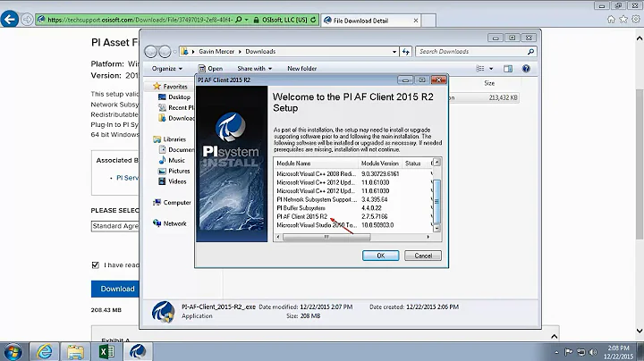The height and width of the screenshot is (361, 644).
Task: Toggle the I have read checkbox
Action: pos(96,265)
